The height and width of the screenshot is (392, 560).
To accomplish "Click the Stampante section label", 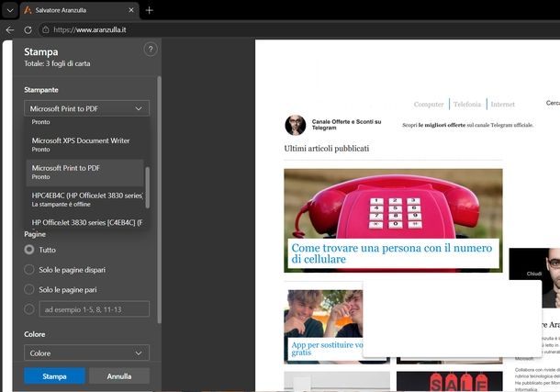I will (41, 90).
